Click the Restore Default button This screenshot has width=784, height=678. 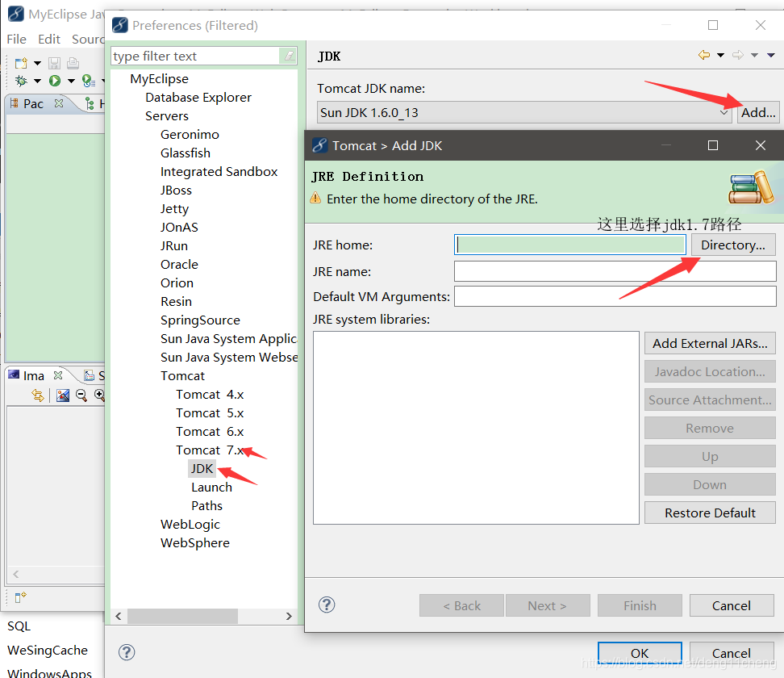[710, 513]
